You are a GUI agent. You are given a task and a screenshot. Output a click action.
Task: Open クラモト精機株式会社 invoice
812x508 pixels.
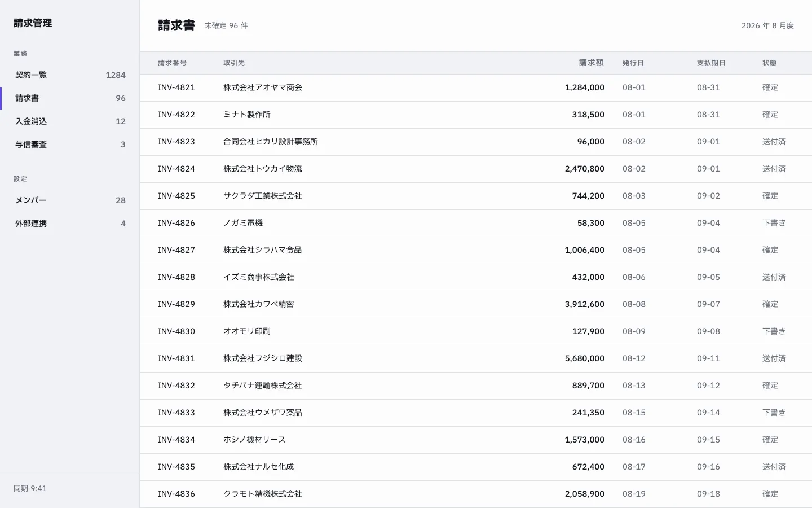click(263, 494)
